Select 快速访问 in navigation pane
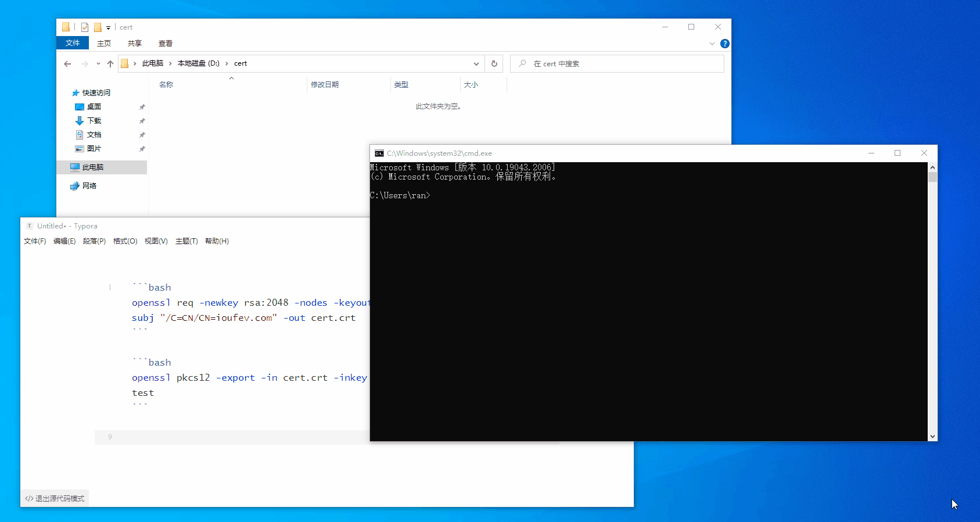Viewport: 980px width, 522px height. pyautogui.click(x=96, y=93)
